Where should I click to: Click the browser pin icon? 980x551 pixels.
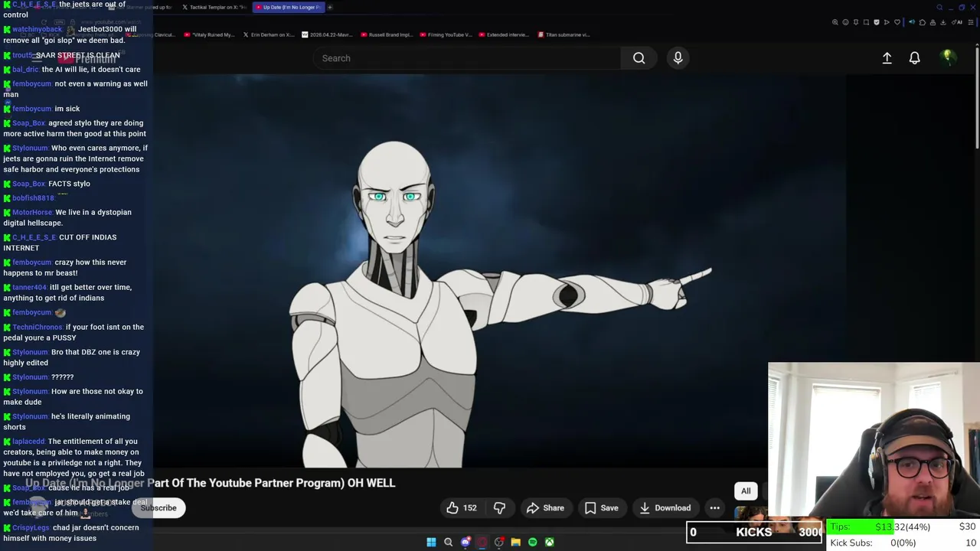click(x=856, y=22)
